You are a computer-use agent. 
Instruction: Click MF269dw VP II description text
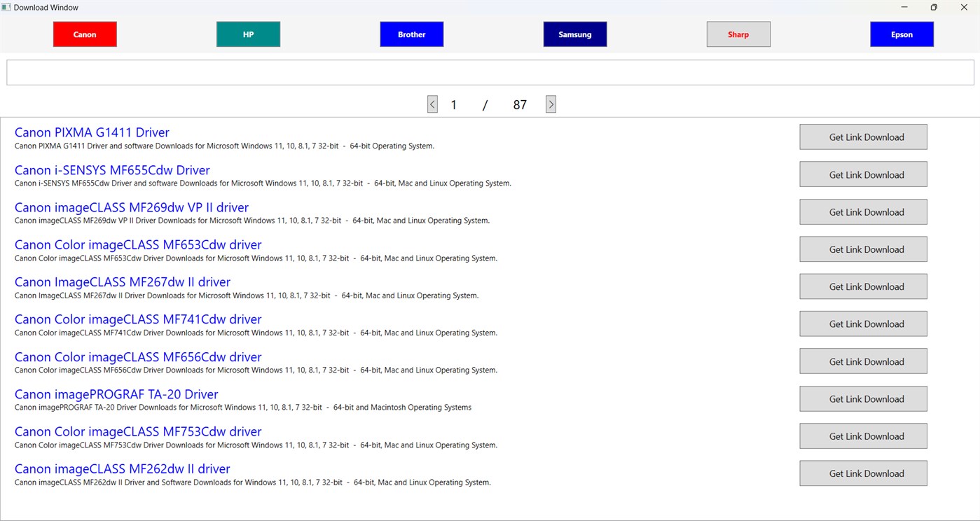(x=252, y=221)
